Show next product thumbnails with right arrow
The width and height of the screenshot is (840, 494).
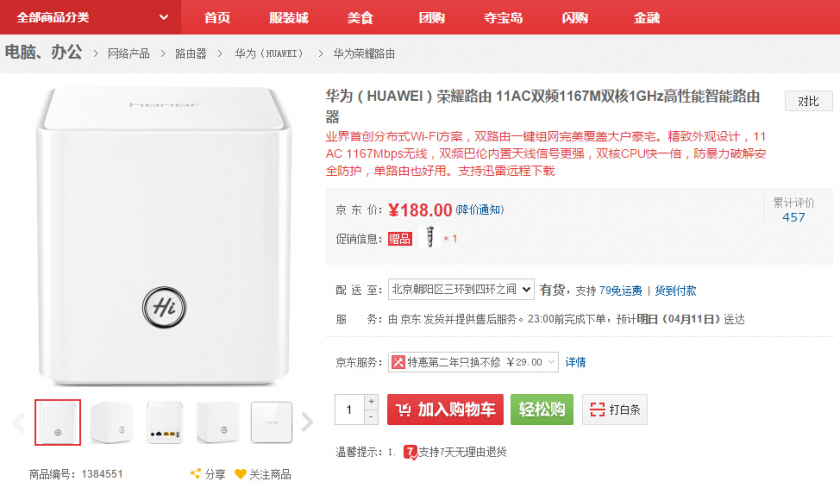click(x=307, y=422)
